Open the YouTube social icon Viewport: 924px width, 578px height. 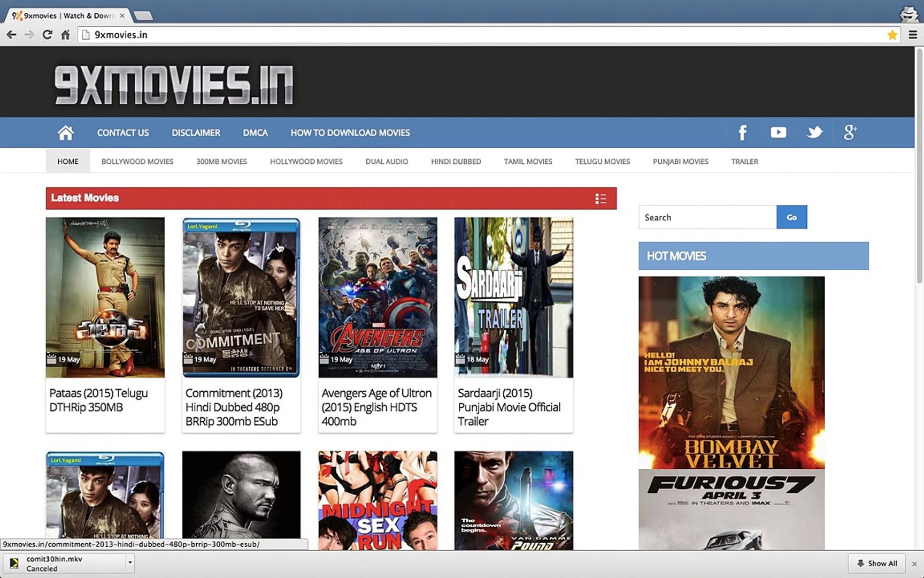tap(778, 132)
